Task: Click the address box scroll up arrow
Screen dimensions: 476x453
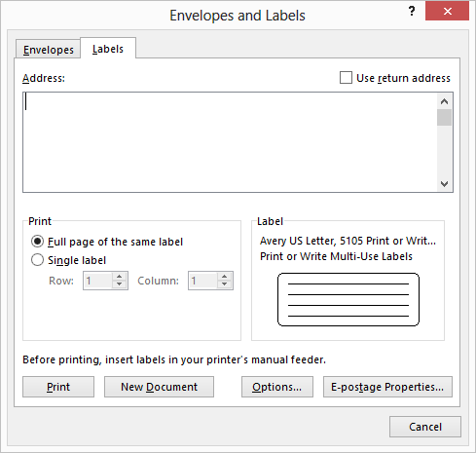Action: (x=444, y=101)
